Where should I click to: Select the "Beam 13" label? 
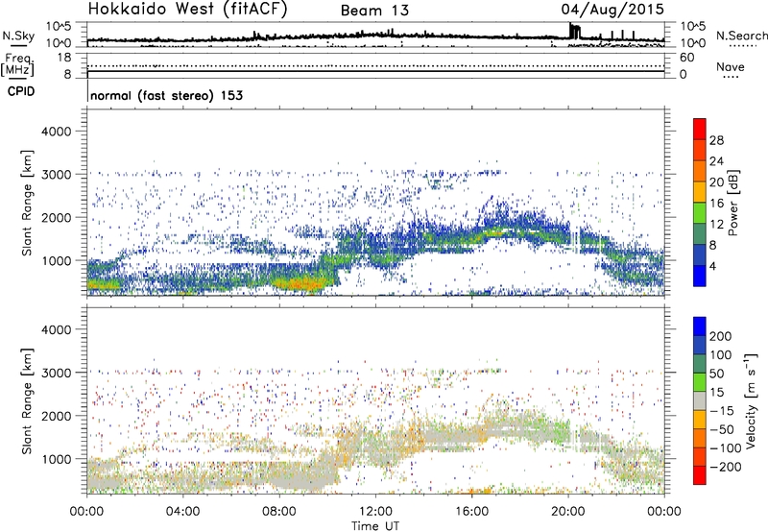pos(374,11)
